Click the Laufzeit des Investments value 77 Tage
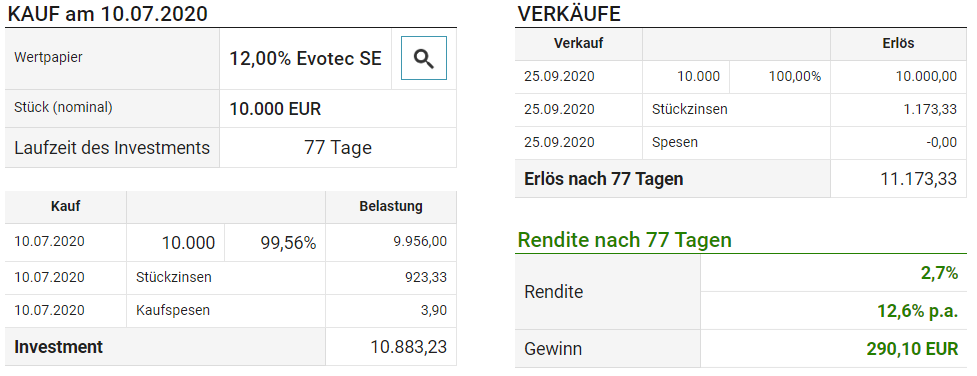The height and width of the screenshot is (376, 977). click(338, 148)
